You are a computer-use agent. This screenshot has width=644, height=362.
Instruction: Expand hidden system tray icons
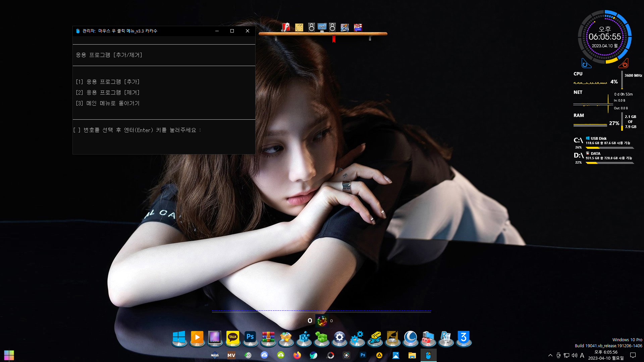tap(550, 355)
